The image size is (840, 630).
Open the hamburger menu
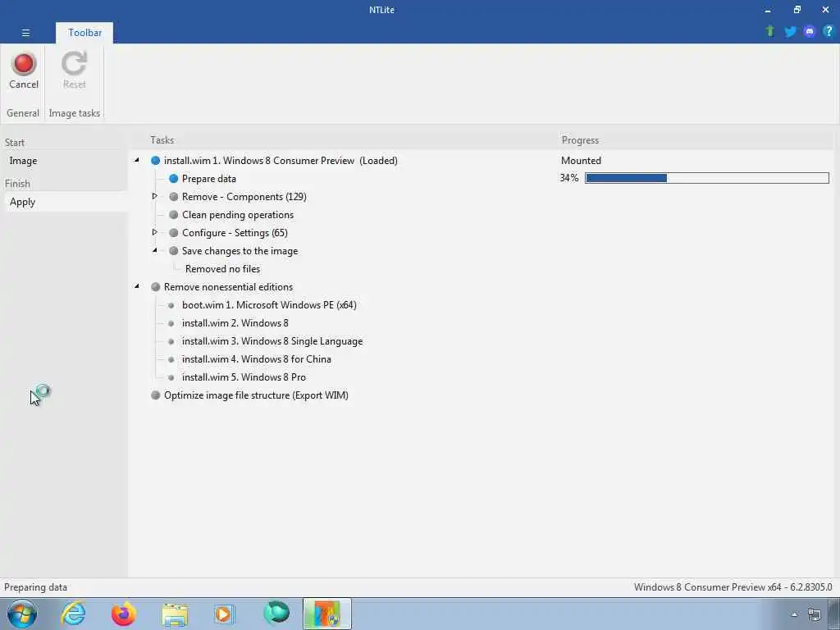[25, 33]
